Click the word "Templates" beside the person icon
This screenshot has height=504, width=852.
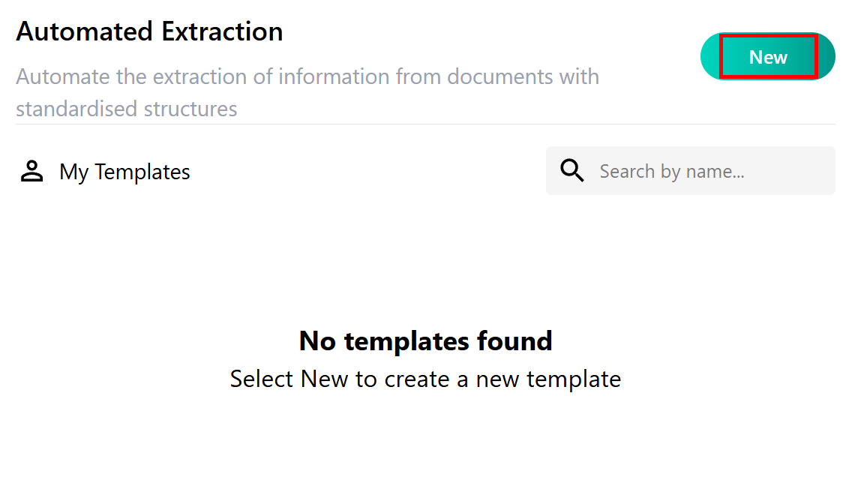[x=142, y=172]
